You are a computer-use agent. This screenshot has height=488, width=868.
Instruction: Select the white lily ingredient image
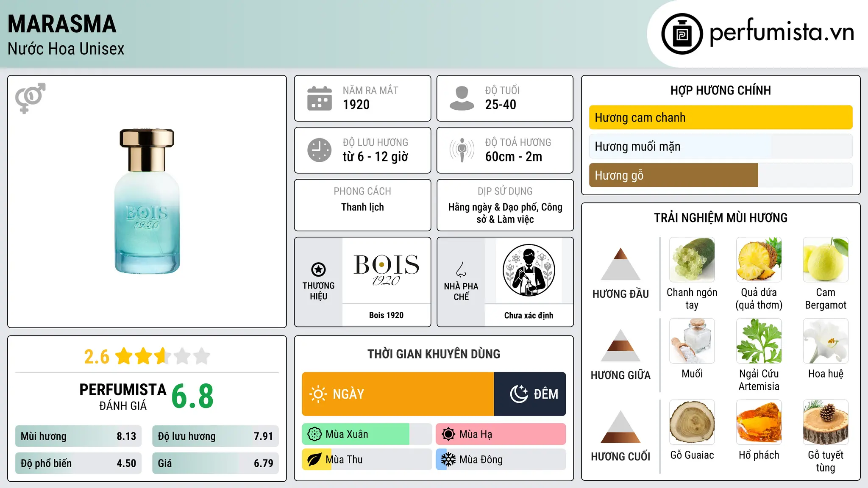pyautogui.click(x=826, y=341)
